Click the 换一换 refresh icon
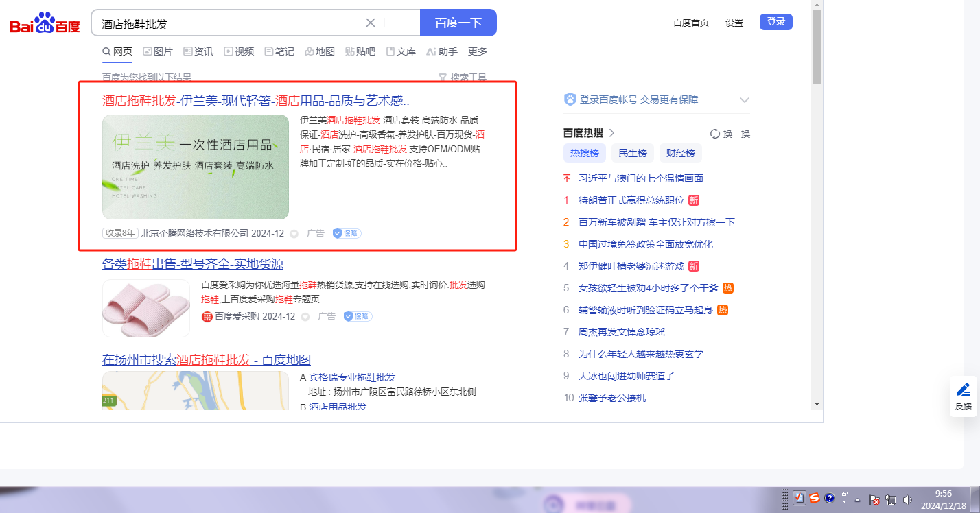Image resolution: width=980 pixels, height=513 pixels. tap(714, 134)
